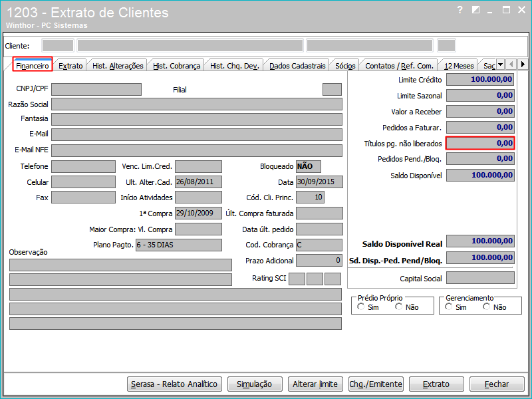This screenshot has height=399, width=532.
Task: Open the Extrato tab
Action: point(70,65)
